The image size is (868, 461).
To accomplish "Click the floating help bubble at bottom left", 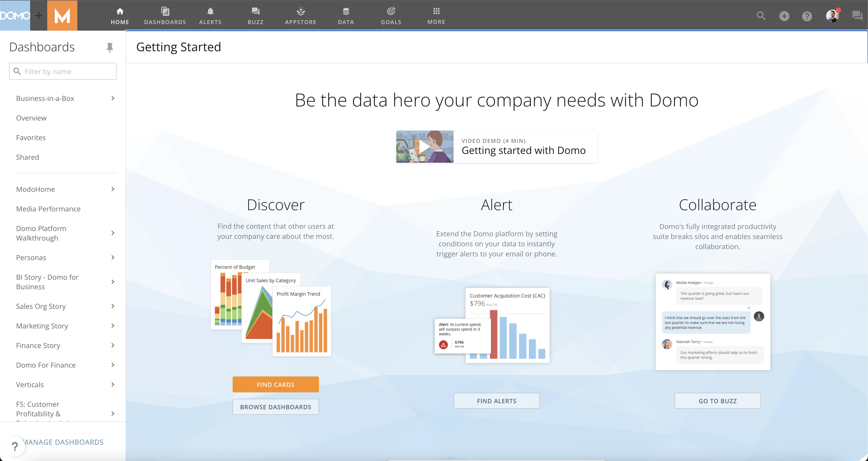I will tap(15, 446).
